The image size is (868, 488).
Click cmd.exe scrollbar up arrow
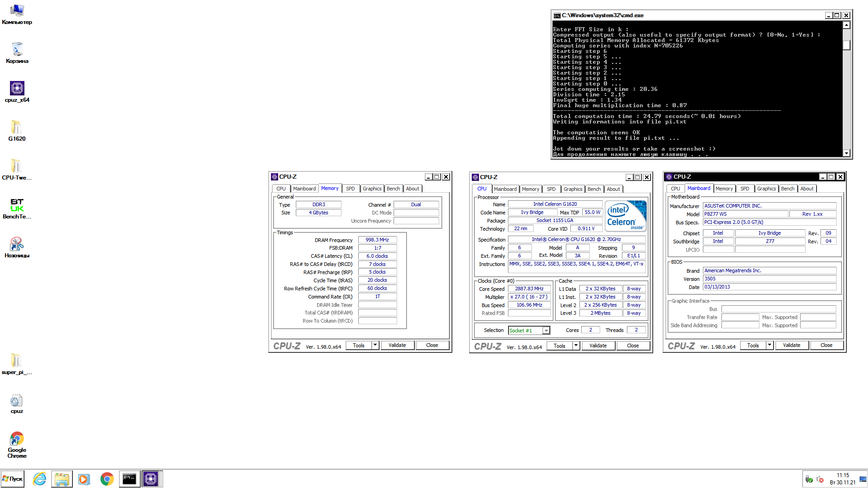tap(846, 25)
